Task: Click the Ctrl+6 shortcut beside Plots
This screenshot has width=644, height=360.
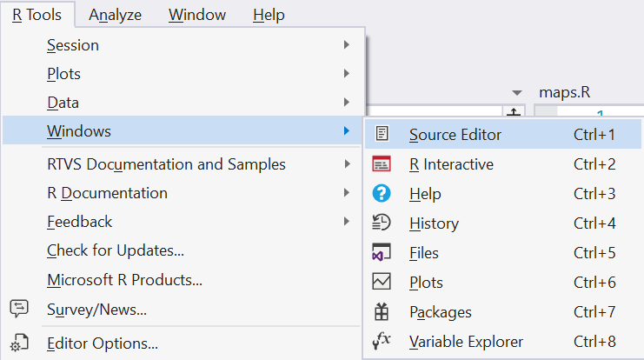Action: [594, 283]
